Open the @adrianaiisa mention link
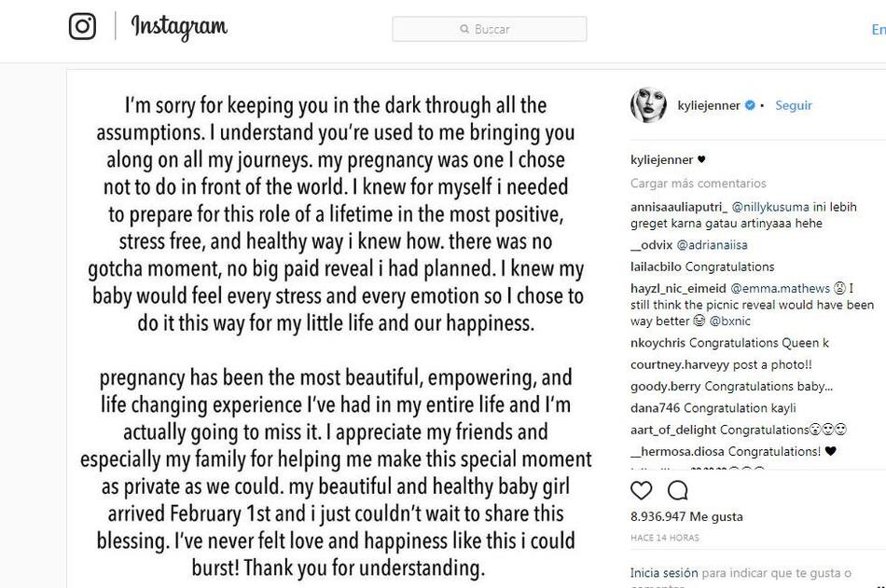886x588 pixels. 708,245
